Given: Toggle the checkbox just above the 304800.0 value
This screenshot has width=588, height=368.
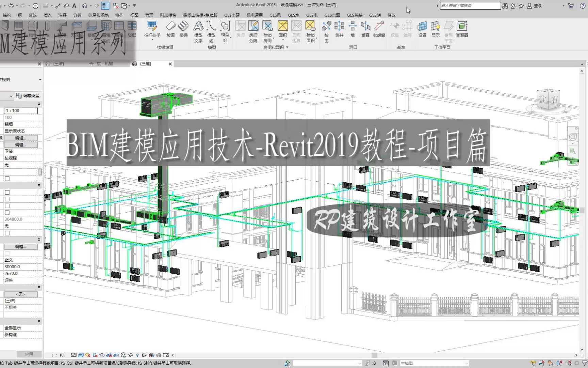Looking at the screenshot, I should coord(7,213).
